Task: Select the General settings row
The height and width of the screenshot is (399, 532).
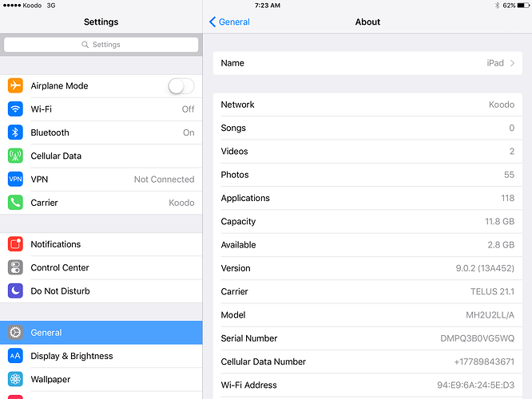Action: [101, 333]
